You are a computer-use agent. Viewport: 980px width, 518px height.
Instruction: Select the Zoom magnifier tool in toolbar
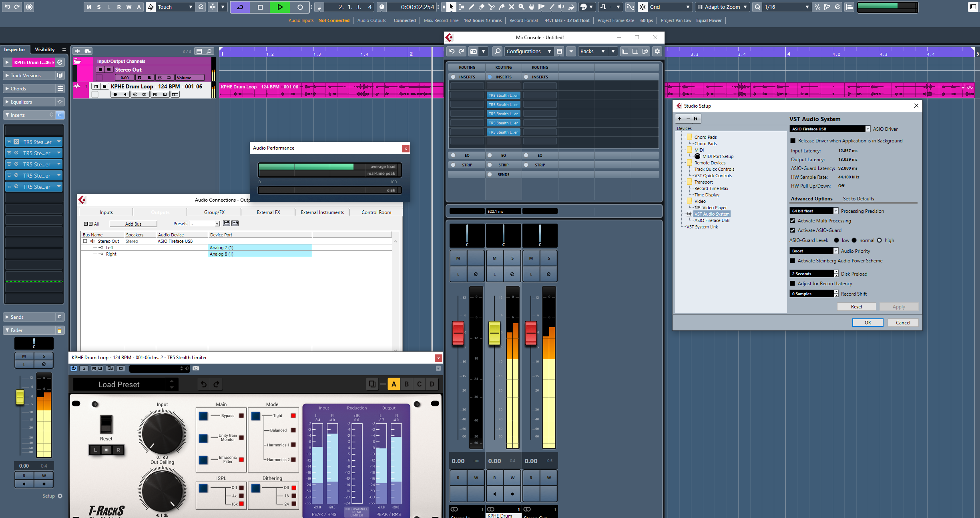point(521,7)
